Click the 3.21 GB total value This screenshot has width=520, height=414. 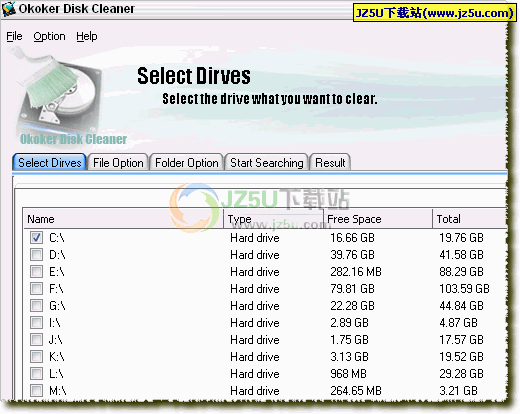click(x=458, y=391)
